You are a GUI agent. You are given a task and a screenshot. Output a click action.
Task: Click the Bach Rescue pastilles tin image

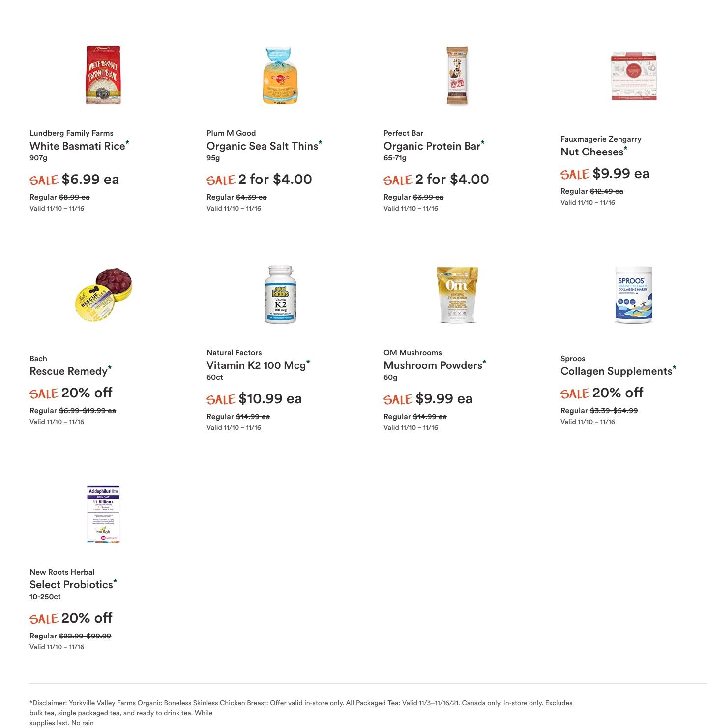(x=103, y=295)
